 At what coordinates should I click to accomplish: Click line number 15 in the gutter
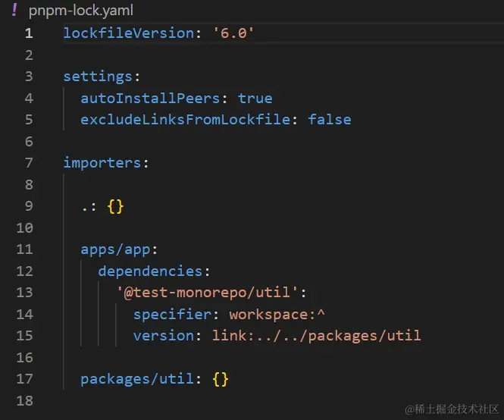click(x=25, y=336)
